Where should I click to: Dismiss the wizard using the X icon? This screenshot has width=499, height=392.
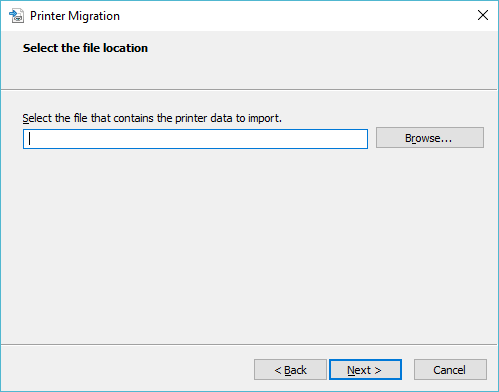coord(482,15)
